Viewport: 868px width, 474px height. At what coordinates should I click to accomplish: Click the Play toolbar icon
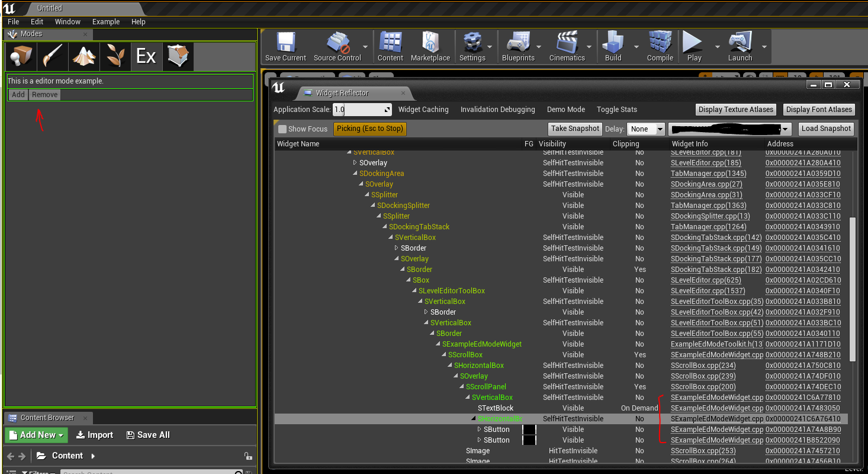tap(694, 47)
